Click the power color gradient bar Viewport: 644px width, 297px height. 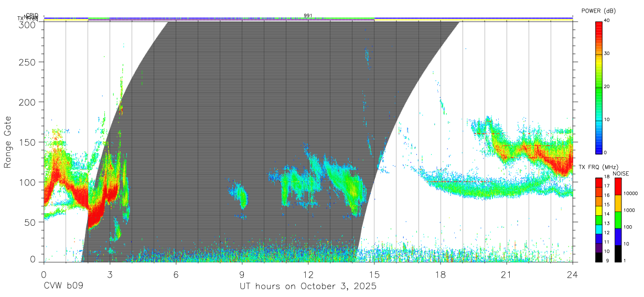[x=599, y=87]
